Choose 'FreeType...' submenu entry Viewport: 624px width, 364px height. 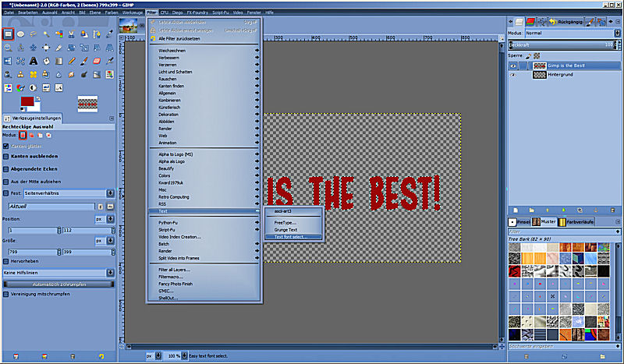coord(293,223)
